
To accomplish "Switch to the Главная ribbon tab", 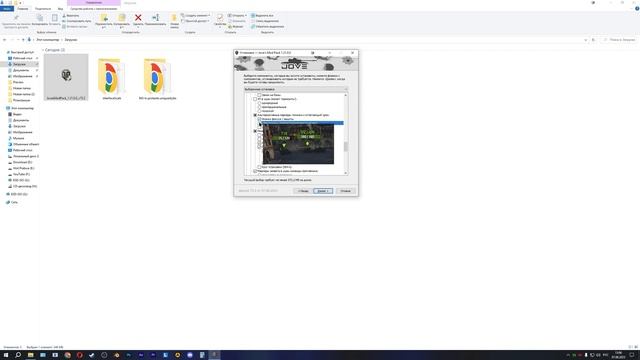I will click(22, 9).
